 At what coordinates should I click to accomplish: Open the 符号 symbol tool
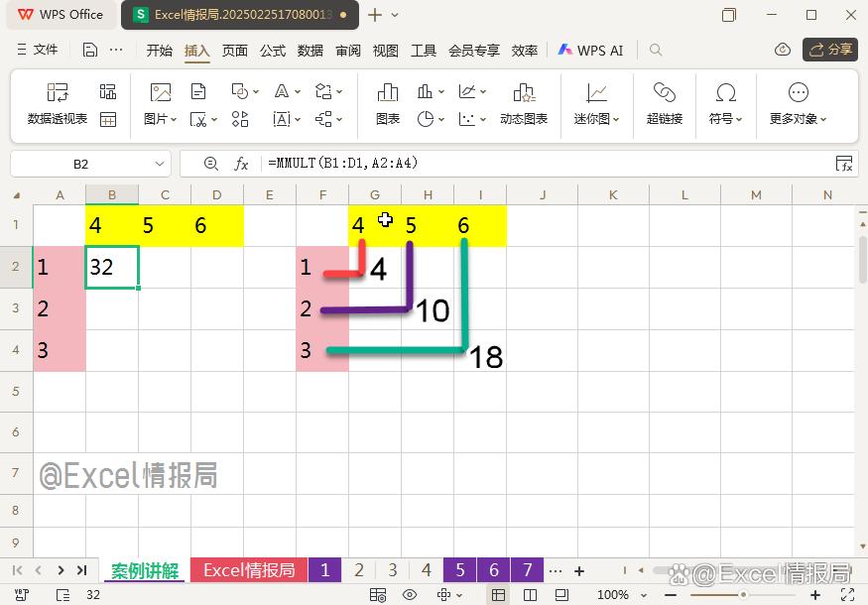(725, 104)
